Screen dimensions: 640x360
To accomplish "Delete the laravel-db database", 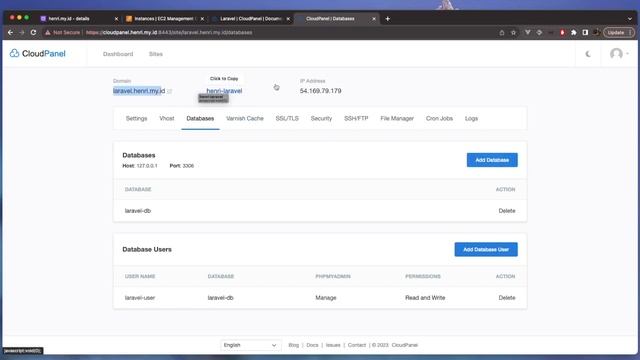I will [x=507, y=211].
